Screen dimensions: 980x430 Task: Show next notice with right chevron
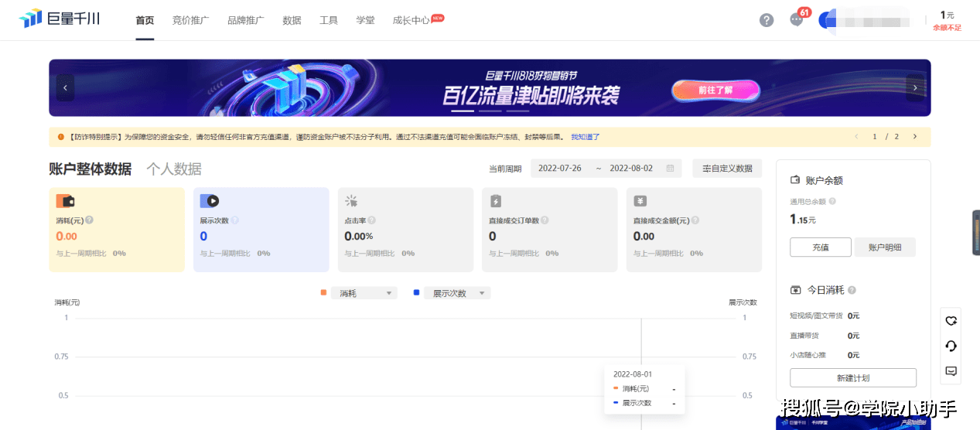[x=915, y=137]
